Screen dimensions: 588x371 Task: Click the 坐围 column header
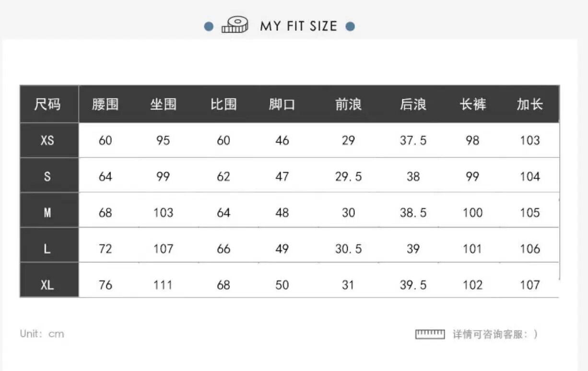(x=163, y=104)
